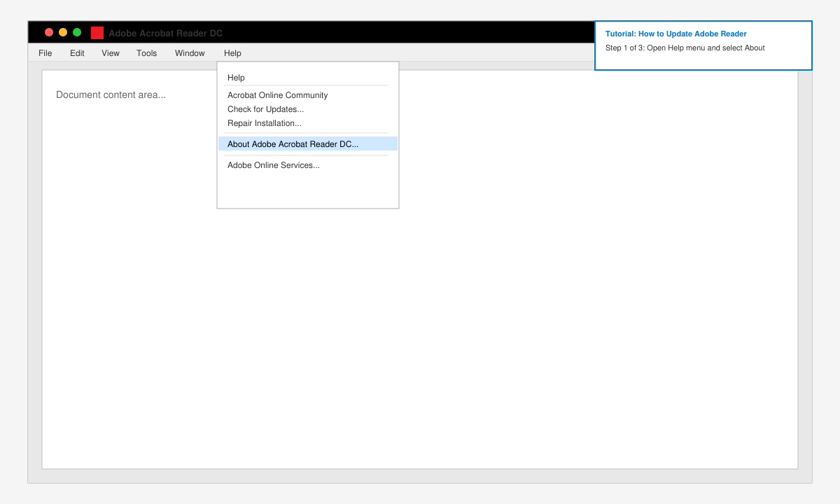The height and width of the screenshot is (504, 840).
Task: Select About Adobe Acrobat Reader DC...
Action: (x=308, y=144)
